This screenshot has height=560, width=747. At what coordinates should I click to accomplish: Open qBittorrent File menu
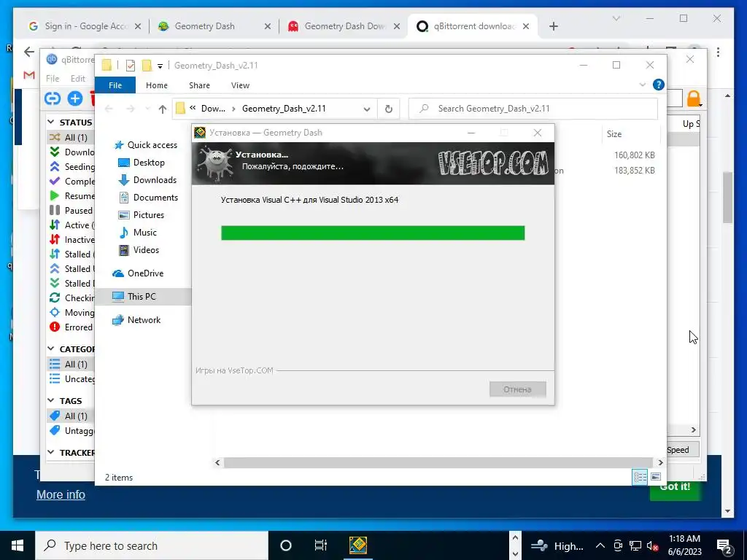[x=53, y=79]
